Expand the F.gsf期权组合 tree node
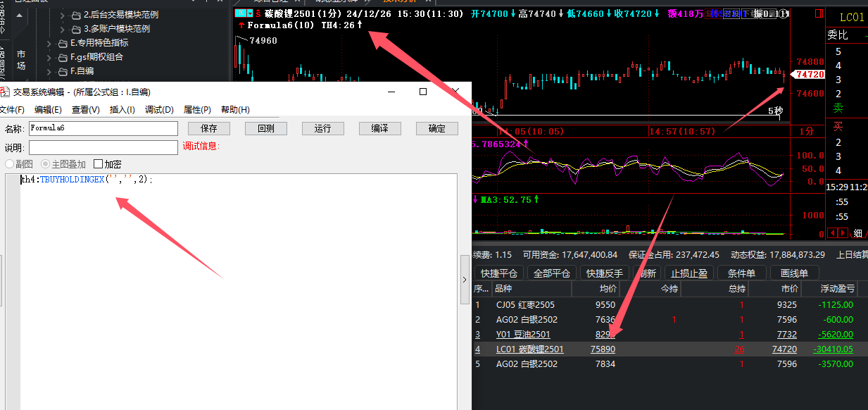868x410 pixels. (49, 57)
